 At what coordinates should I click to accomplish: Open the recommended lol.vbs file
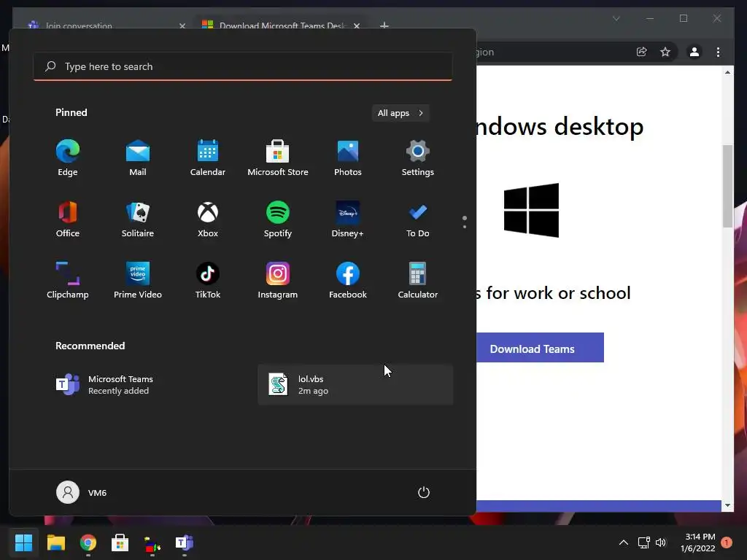click(355, 385)
